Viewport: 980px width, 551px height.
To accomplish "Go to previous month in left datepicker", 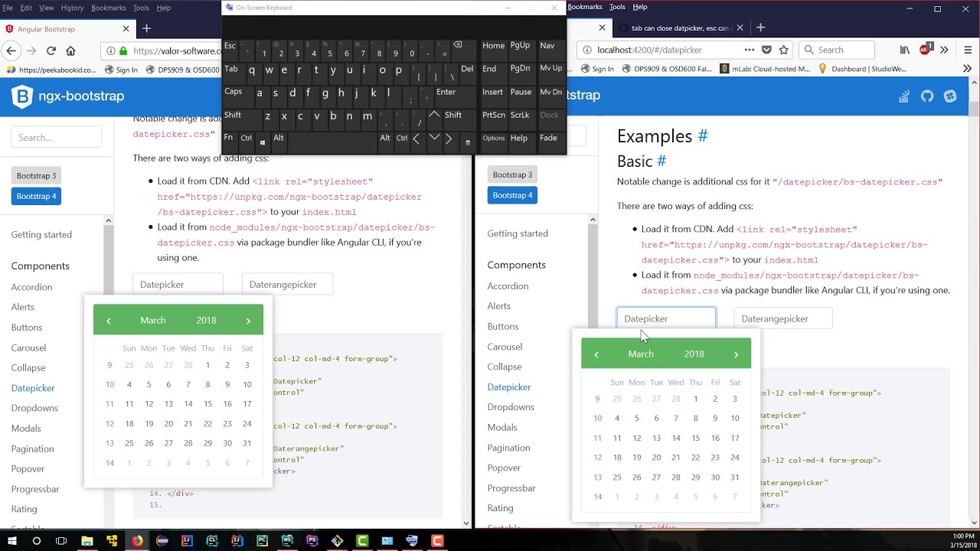I will coord(109,321).
